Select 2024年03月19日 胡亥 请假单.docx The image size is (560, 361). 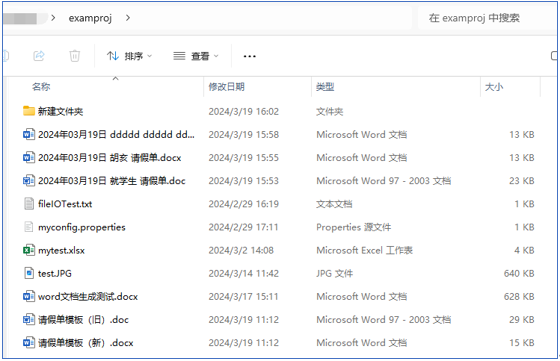(110, 158)
